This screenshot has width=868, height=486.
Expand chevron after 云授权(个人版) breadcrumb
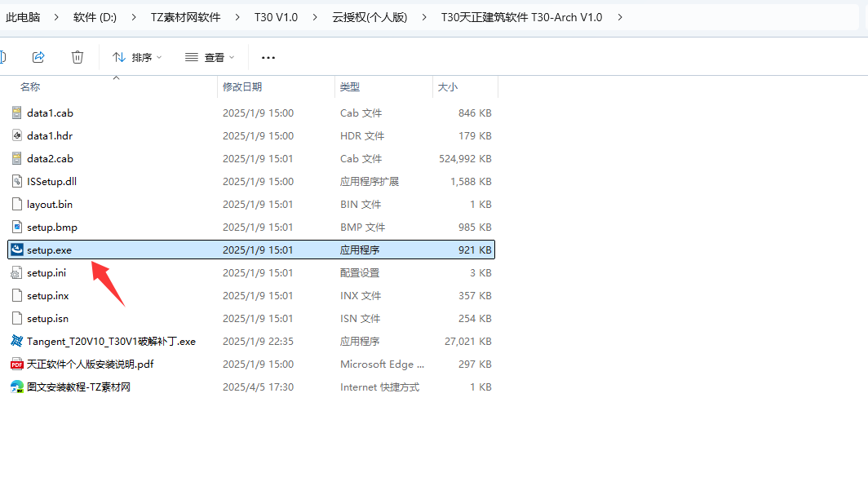click(x=424, y=17)
